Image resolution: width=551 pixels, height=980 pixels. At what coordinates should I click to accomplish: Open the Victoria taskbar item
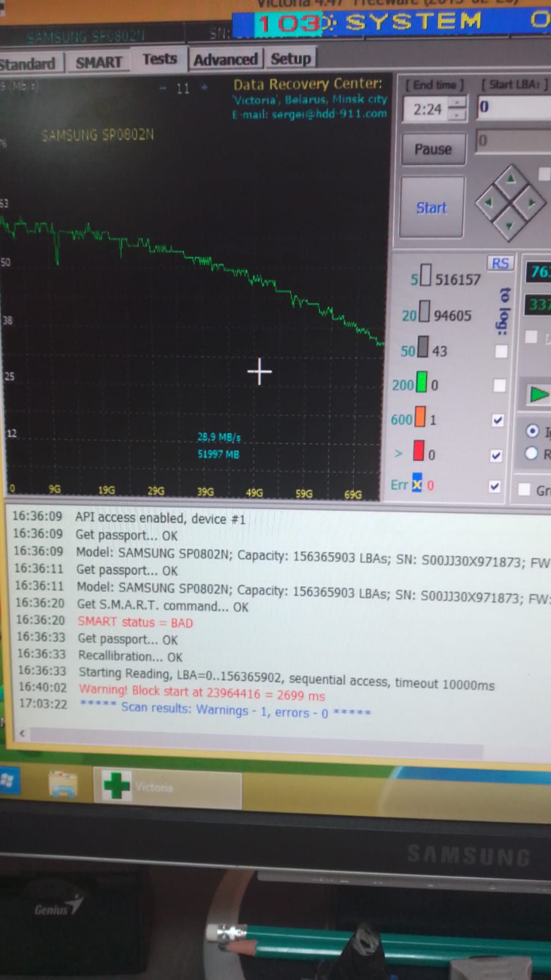(x=167, y=786)
